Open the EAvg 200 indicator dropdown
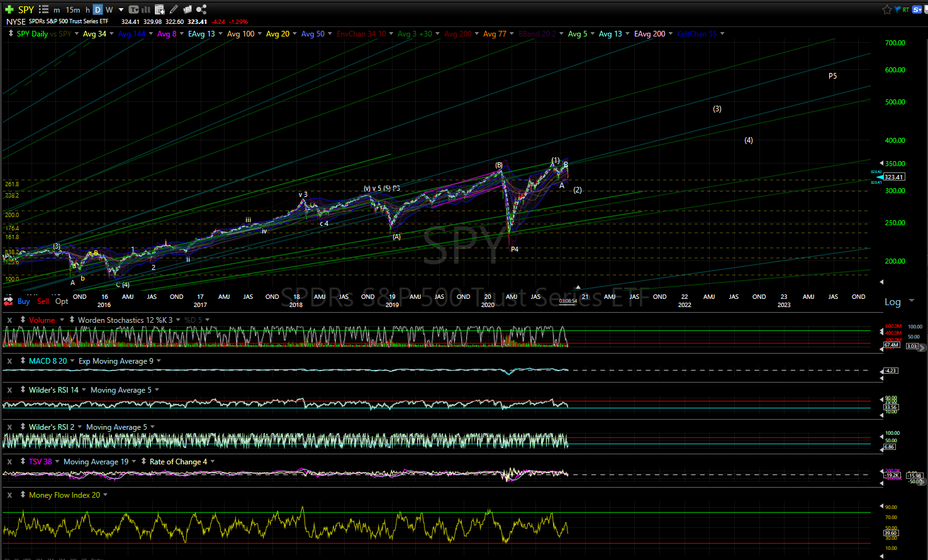 tap(671, 34)
